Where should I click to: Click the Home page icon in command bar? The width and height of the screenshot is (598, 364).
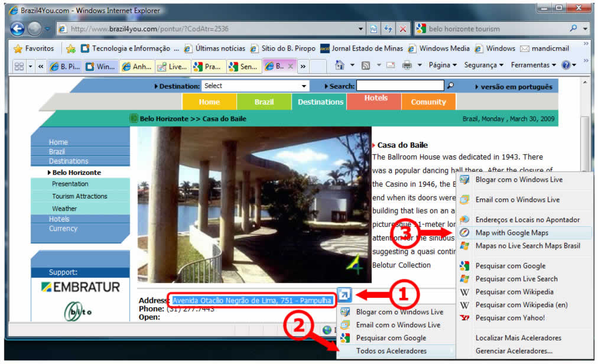339,65
